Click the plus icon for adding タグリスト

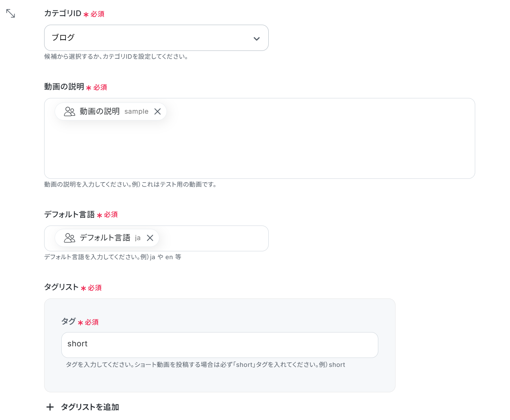[x=50, y=407]
